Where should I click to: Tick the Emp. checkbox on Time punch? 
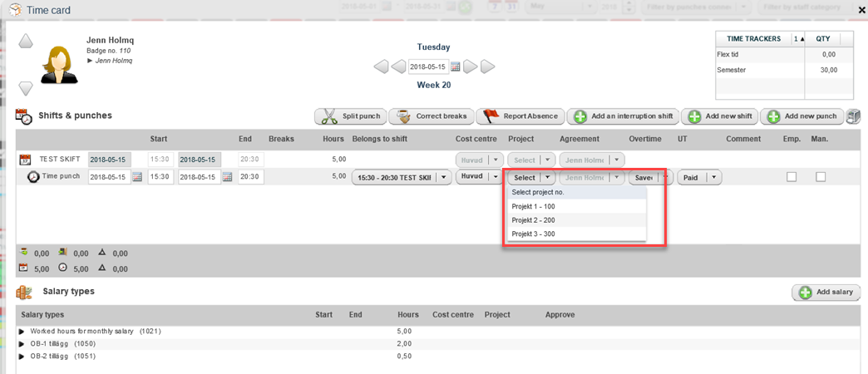pyautogui.click(x=792, y=177)
